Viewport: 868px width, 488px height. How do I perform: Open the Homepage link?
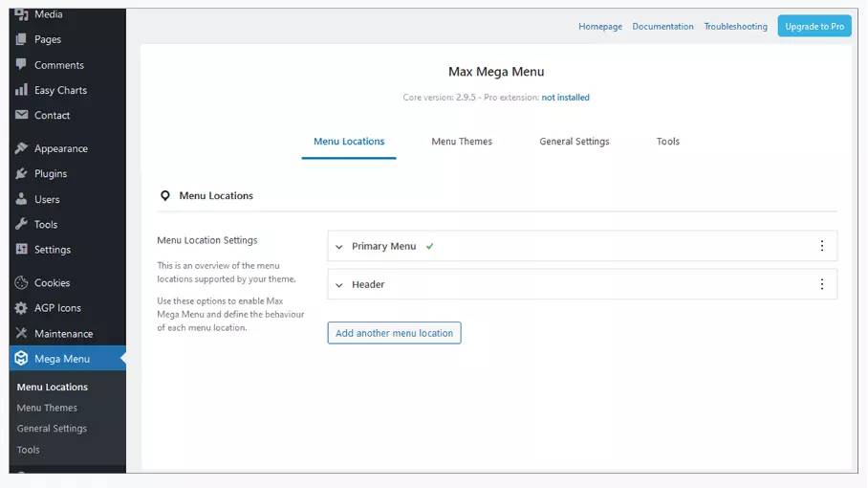coord(600,26)
